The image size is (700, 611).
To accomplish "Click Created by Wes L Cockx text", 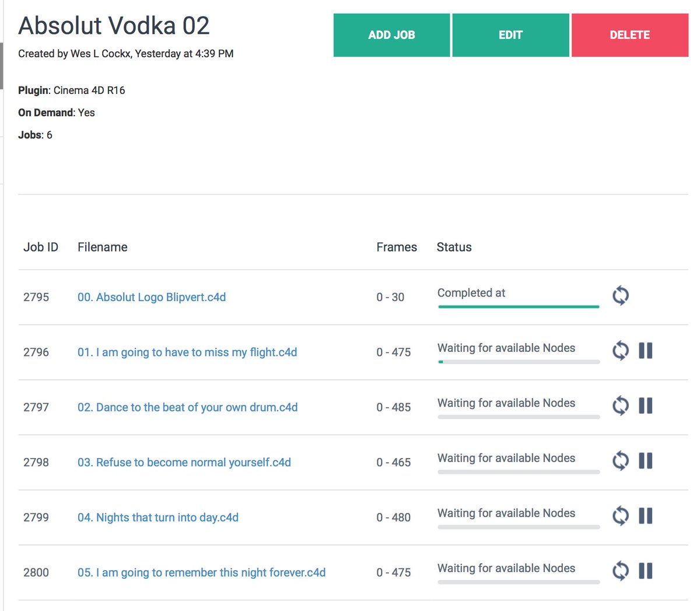I will click(x=126, y=54).
